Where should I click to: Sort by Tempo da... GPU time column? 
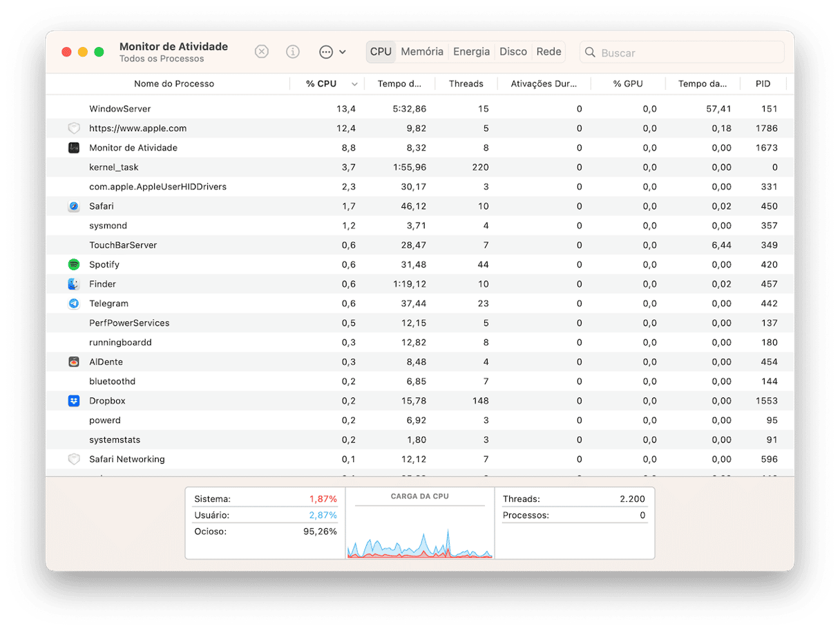(703, 84)
